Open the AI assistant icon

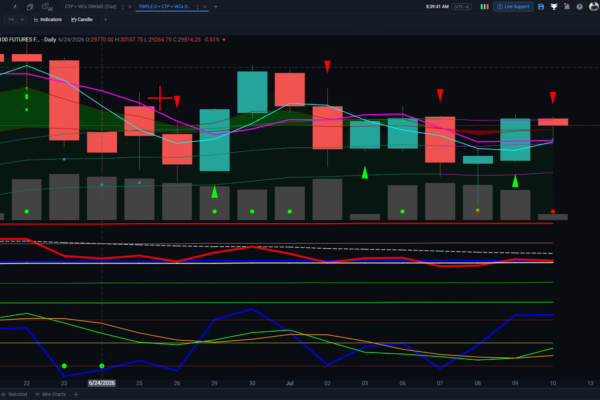(47, 7)
